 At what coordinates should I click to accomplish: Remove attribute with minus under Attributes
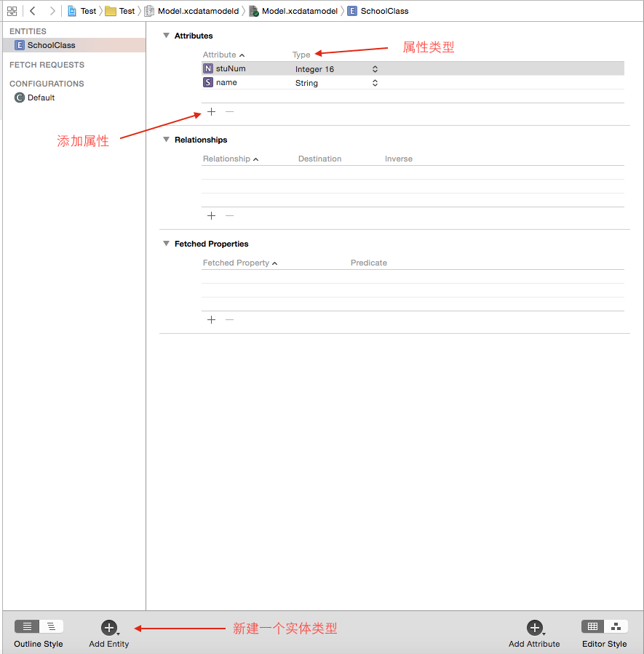[229, 111]
